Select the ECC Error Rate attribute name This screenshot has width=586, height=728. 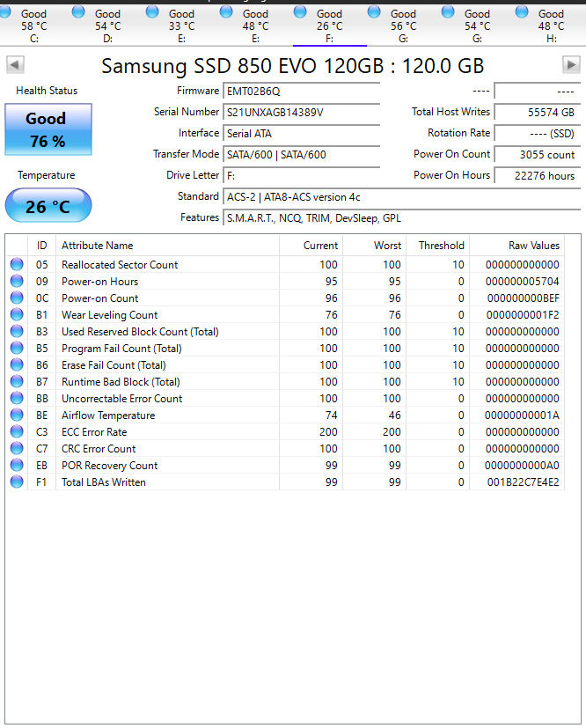click(x=94, y=432)
